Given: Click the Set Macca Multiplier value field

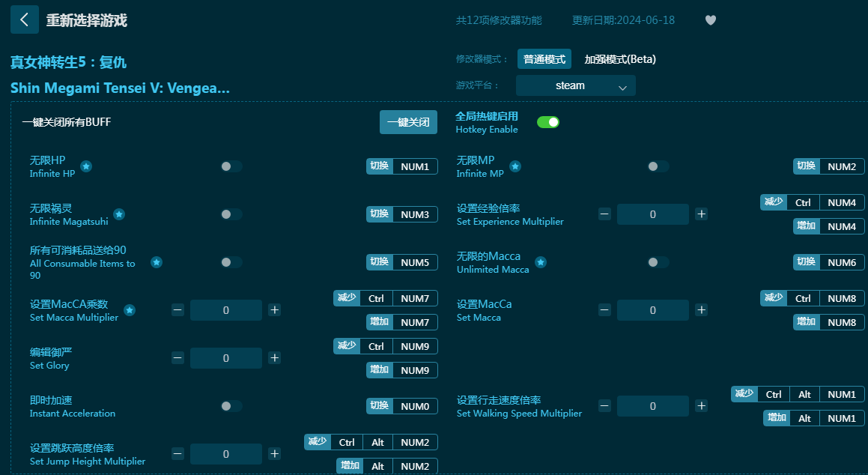Looking at the screenshot, I should [226, 310].
